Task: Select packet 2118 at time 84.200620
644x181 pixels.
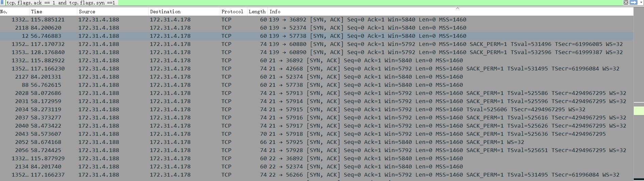Action: pyautogui.click(x=317, y=28)
